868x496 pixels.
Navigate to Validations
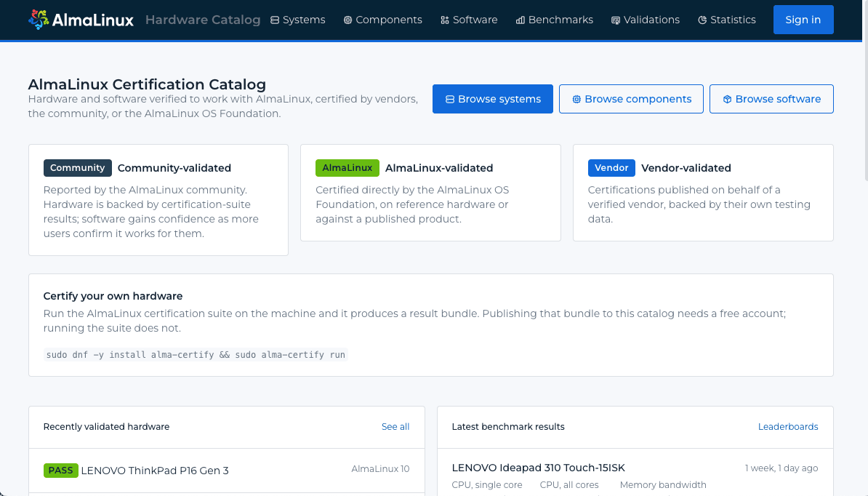(646, 20)
